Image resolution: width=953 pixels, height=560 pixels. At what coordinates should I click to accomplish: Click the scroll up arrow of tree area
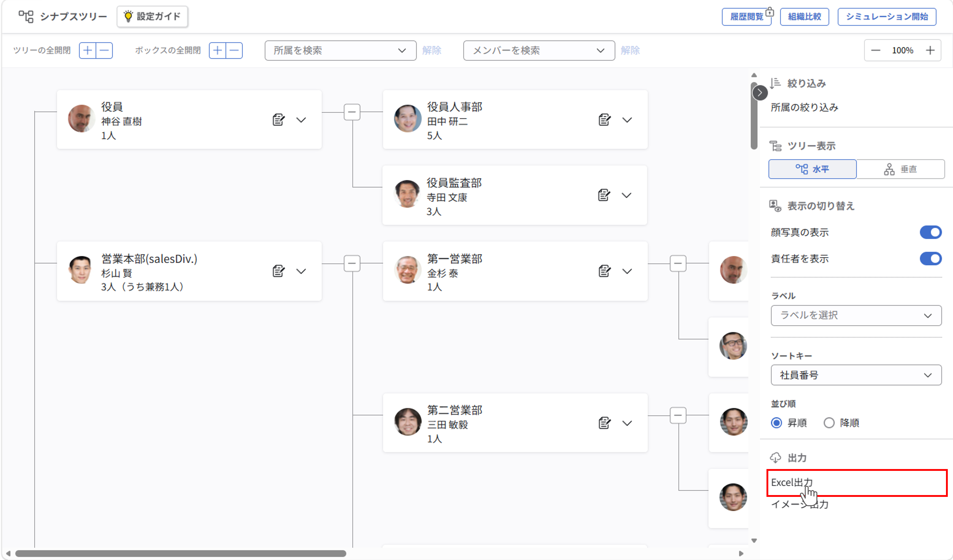click(754, 75)
